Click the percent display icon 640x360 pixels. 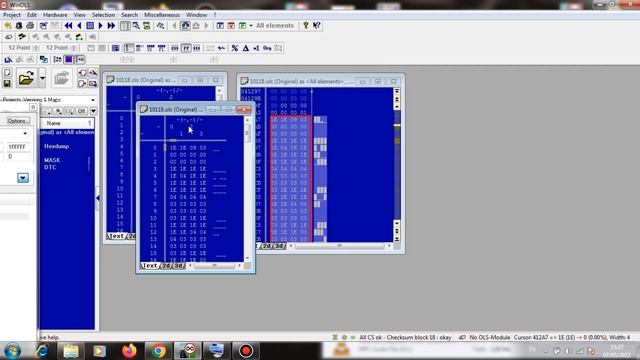point(235,48)
